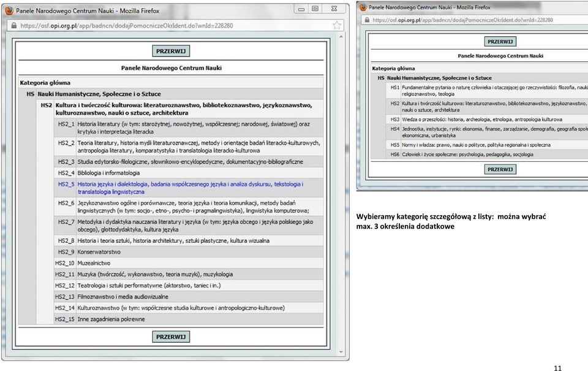The width and height of the screenshot is (588, 371).
Task: Click the bottom PRZERWIJ button in left window
Action: [171, 337]
